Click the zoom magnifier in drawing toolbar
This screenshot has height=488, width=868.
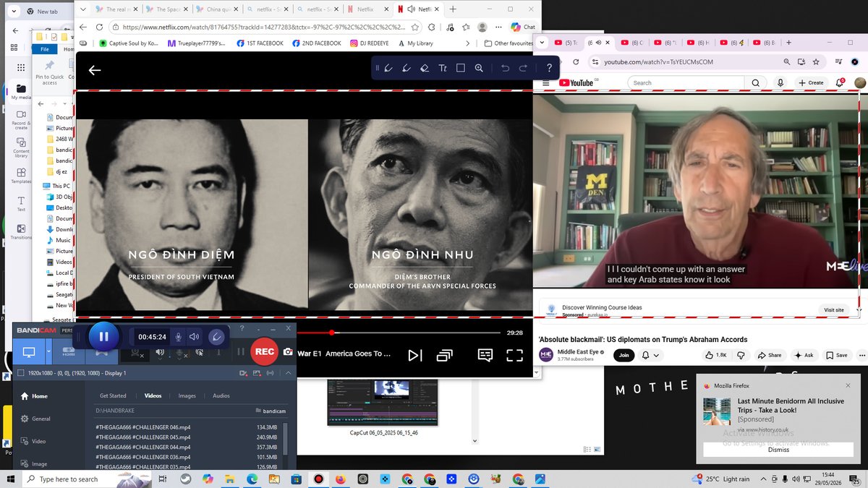pos(479,68)
